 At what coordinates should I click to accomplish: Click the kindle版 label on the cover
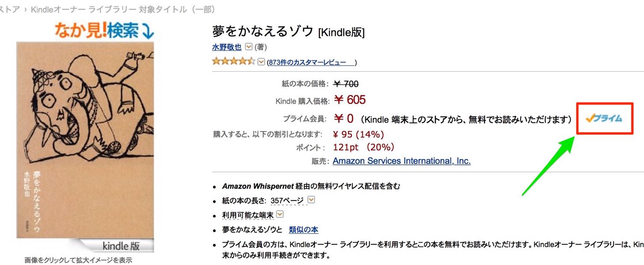click(x=120, y=246)
